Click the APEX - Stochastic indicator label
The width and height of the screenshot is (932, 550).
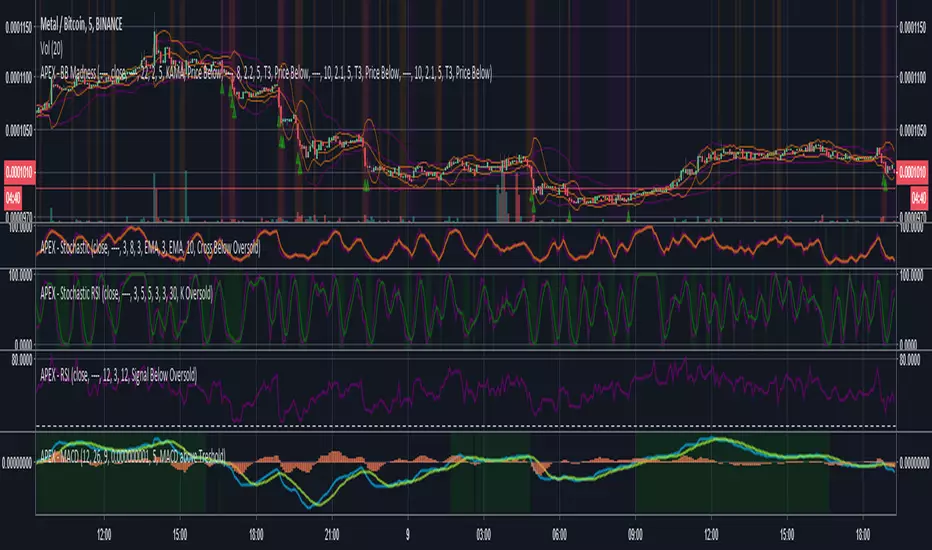click(x=150, y=247)
